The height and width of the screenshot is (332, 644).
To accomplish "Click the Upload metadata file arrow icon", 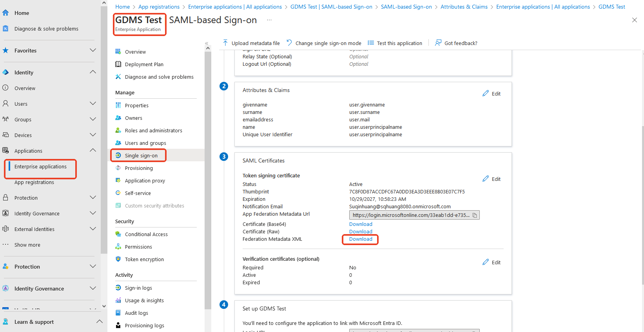I will pos(225,43).
